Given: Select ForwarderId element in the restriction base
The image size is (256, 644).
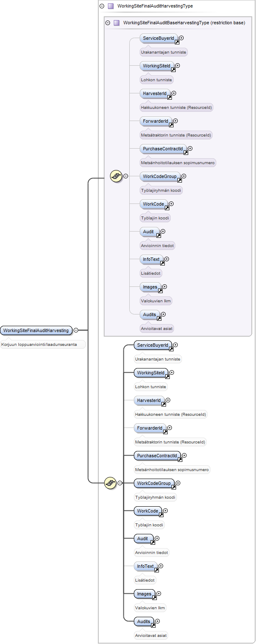Looking at the screenshot, I should point(156,121).
